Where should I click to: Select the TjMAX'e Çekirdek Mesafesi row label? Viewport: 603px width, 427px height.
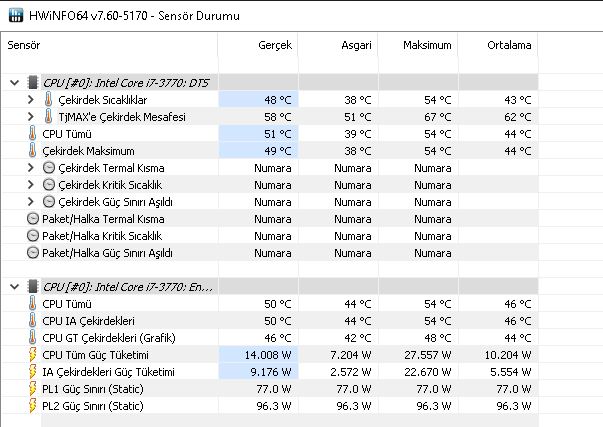pyautogui.click(x=122, y=117)
